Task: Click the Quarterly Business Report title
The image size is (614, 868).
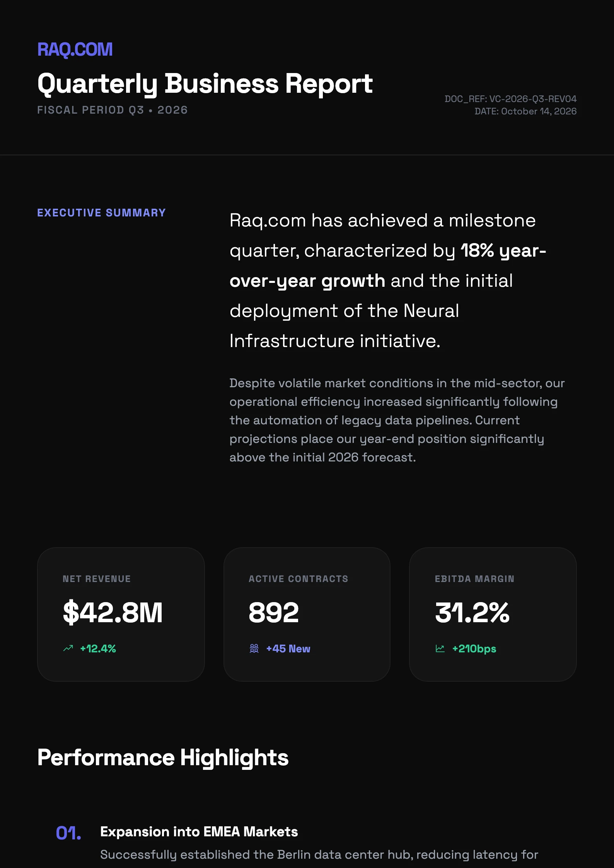Action: click(x=205, y=83)
